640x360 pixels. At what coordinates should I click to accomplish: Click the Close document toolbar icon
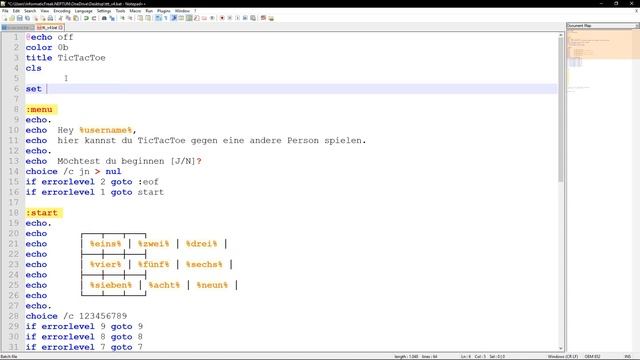(36, 18)
